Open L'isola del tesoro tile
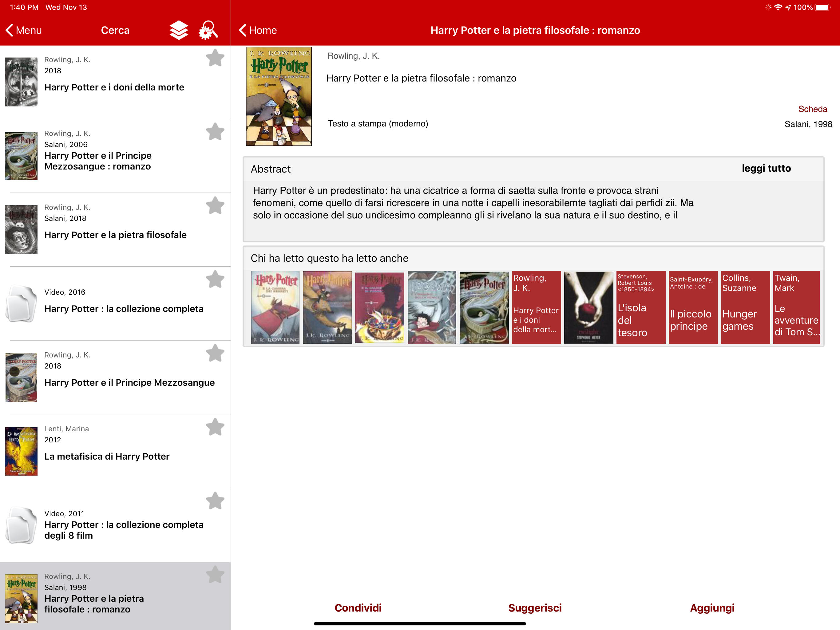This screenshot has height=630, width=840. pos(640,307)
